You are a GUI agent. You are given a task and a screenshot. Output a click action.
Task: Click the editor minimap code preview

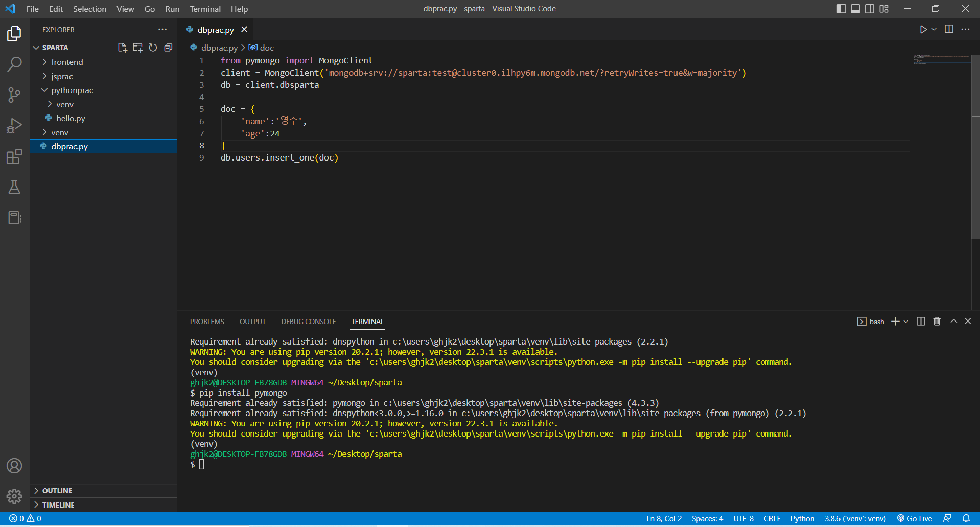(x=942, y=59)
